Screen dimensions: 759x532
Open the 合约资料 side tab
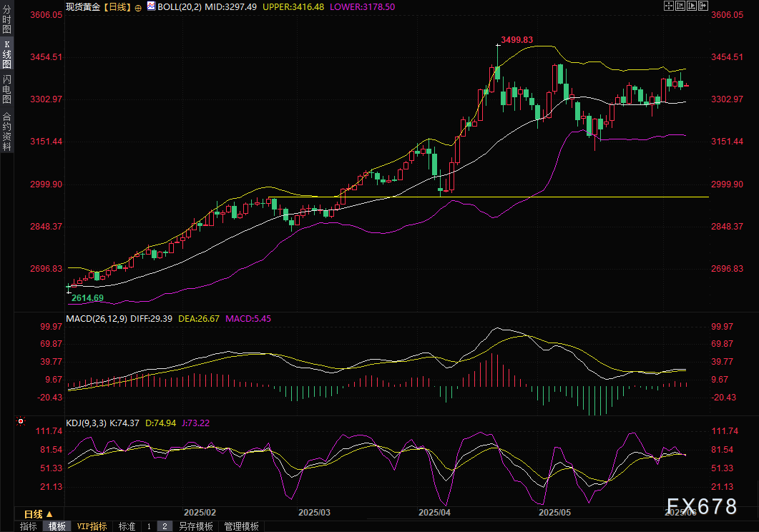(x=6, y=131)
